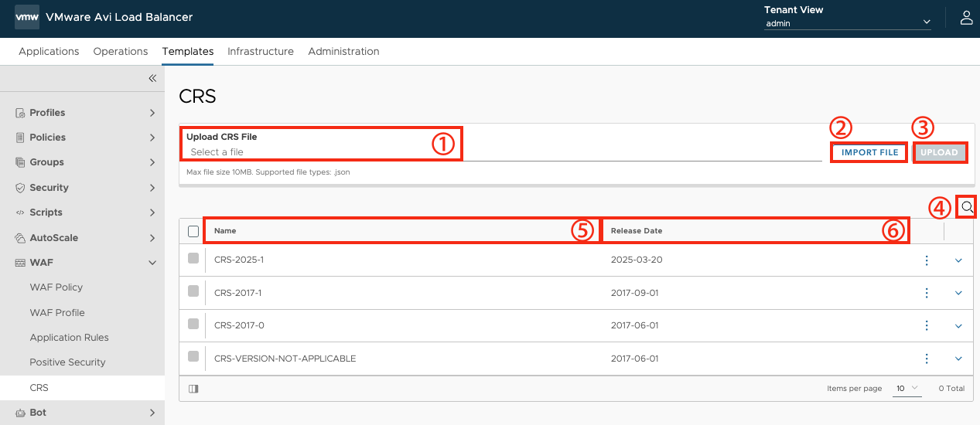Screen dimensions: 980x425
Task: Click the CRS-2017-1 name cell
Action: 239,293
